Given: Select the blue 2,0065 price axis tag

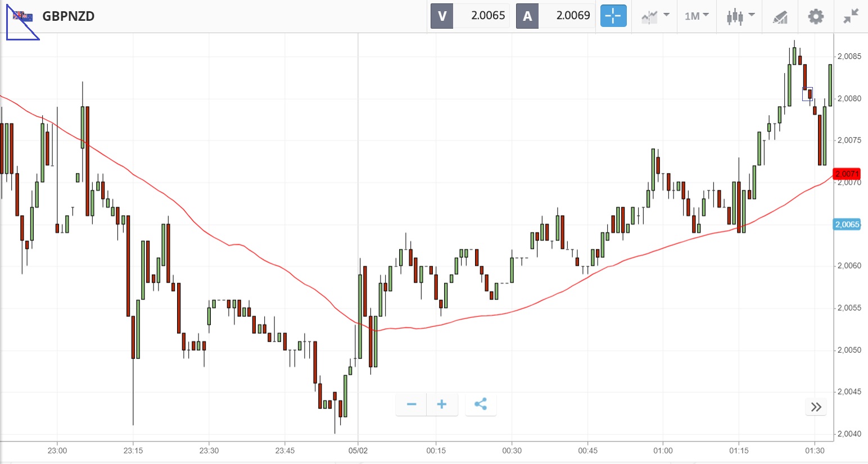Looking at the screenshot, I should click(x=847, y=225).
